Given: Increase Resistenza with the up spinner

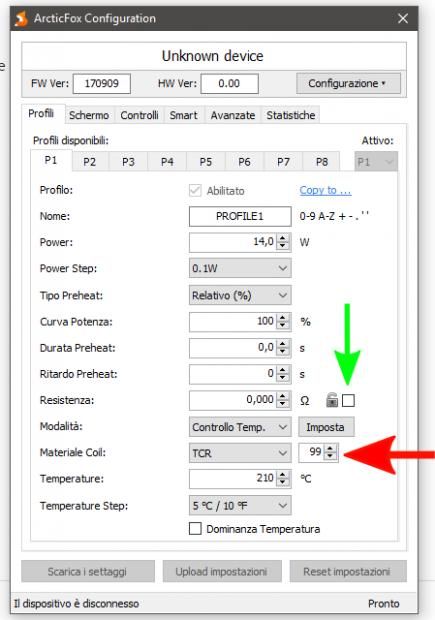Looking at the screenshot, I should [283, 396].
